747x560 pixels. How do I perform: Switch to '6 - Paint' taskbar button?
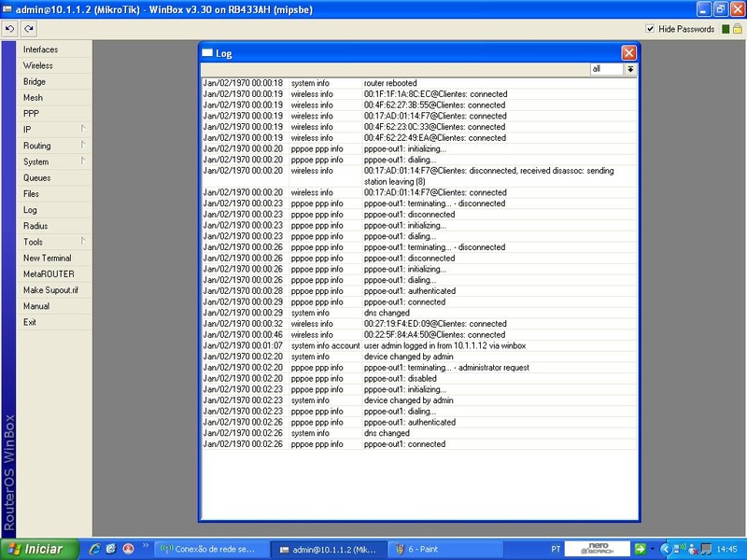445,550
